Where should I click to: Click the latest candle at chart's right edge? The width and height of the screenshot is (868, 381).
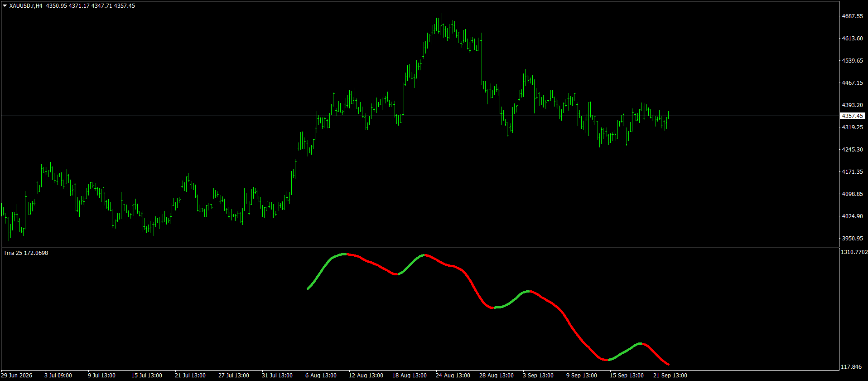point(668,115)
